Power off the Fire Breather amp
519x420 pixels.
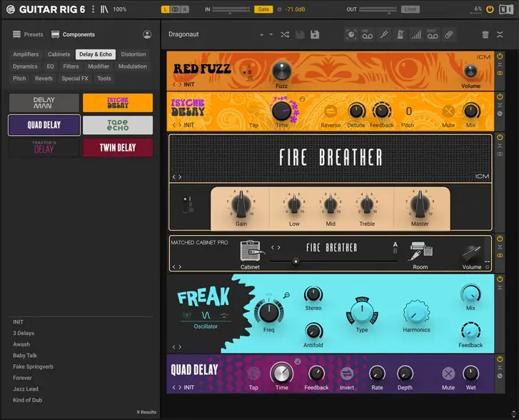coord(500,137)
